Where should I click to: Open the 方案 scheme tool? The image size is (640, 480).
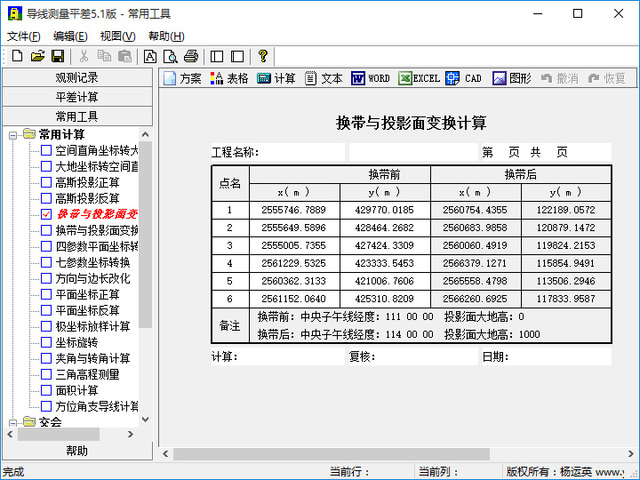pyautogui.click(x=182, y=78)
